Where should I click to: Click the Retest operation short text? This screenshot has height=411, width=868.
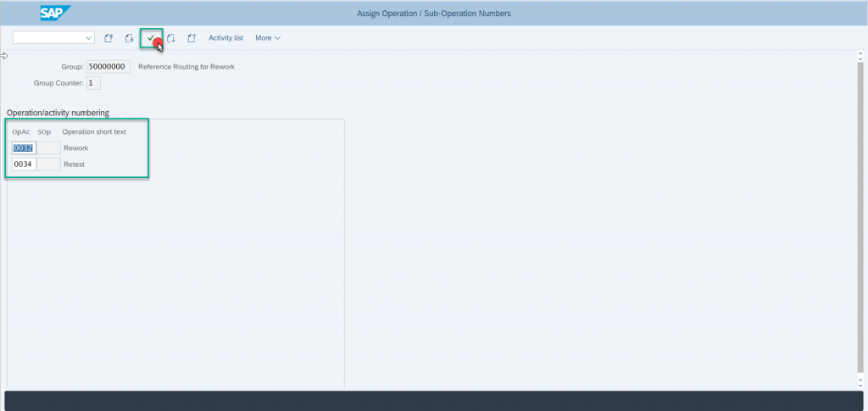tap(75, 164)
